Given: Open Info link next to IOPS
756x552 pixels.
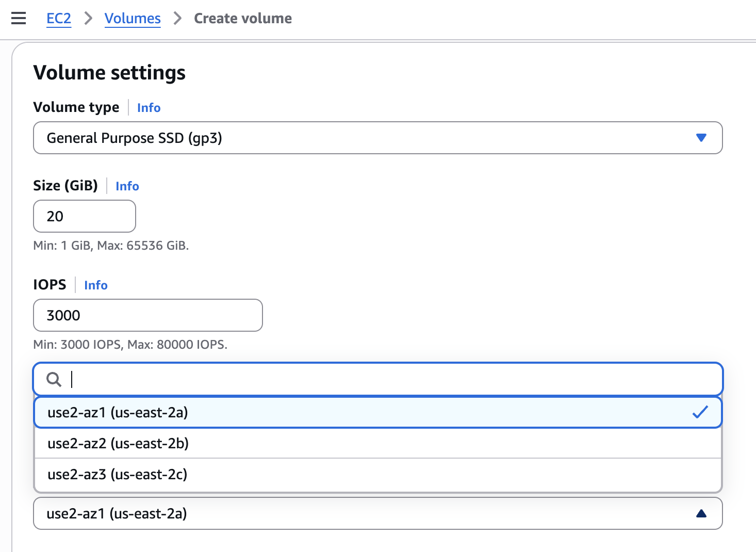Looking at the screenshot, I should click(x=96, y=285).
